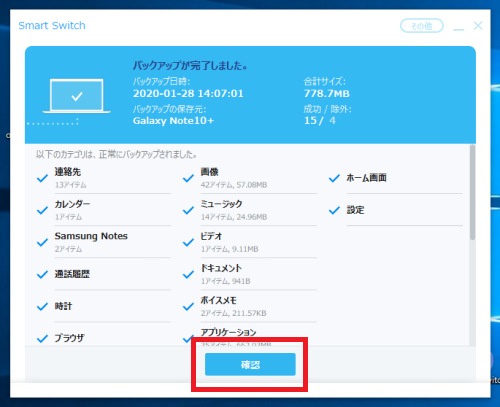Click the Galaxy Note10+ device name

tap(173, 120)
